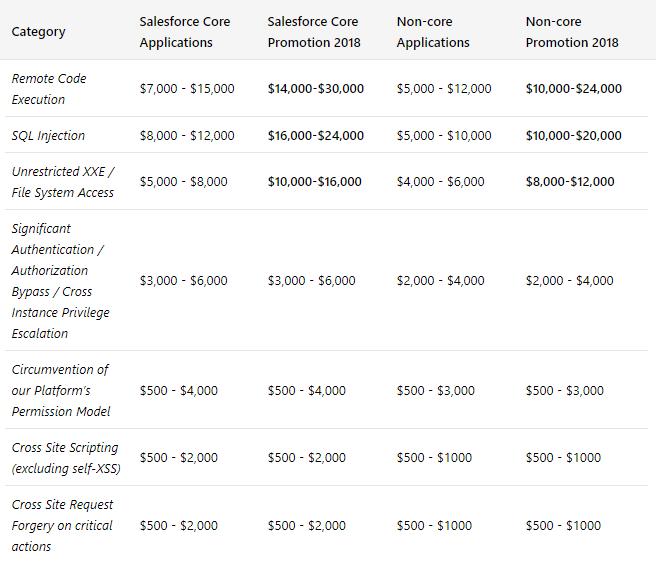Click the Salesforce Core Promotion 2018 header
656x567 pixels.
click(x=314, y=32)
